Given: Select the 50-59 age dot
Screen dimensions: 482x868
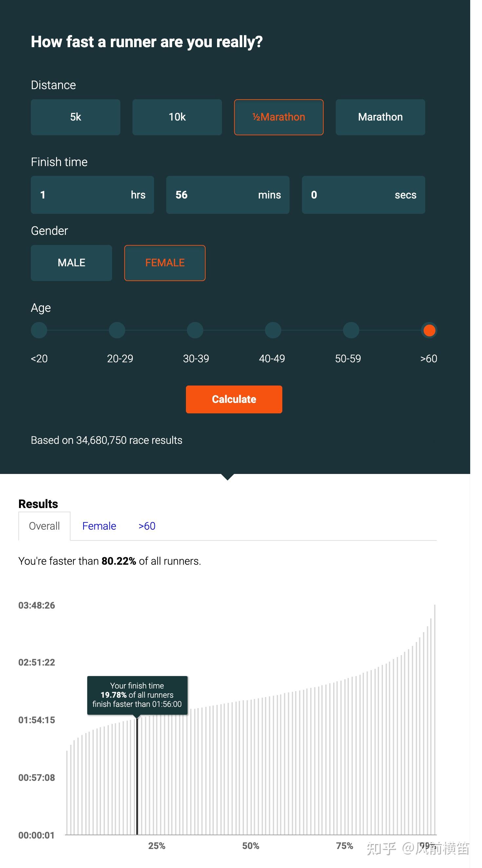Looking at the screenshot, I should point(351,330).
